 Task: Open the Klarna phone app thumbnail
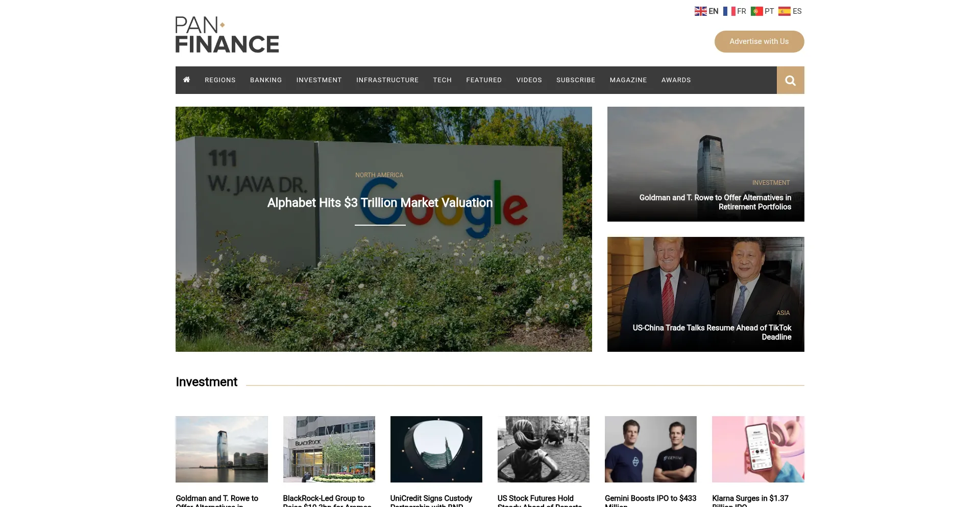(758, 449)
